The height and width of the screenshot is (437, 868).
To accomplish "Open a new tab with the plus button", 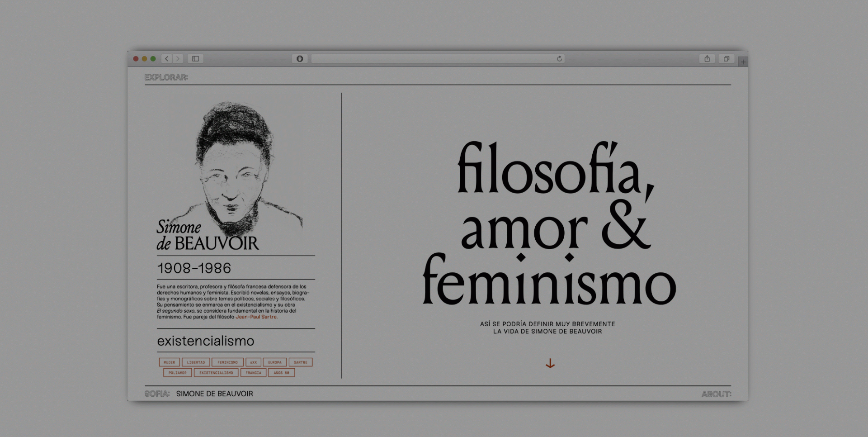I will coord(743,62).
